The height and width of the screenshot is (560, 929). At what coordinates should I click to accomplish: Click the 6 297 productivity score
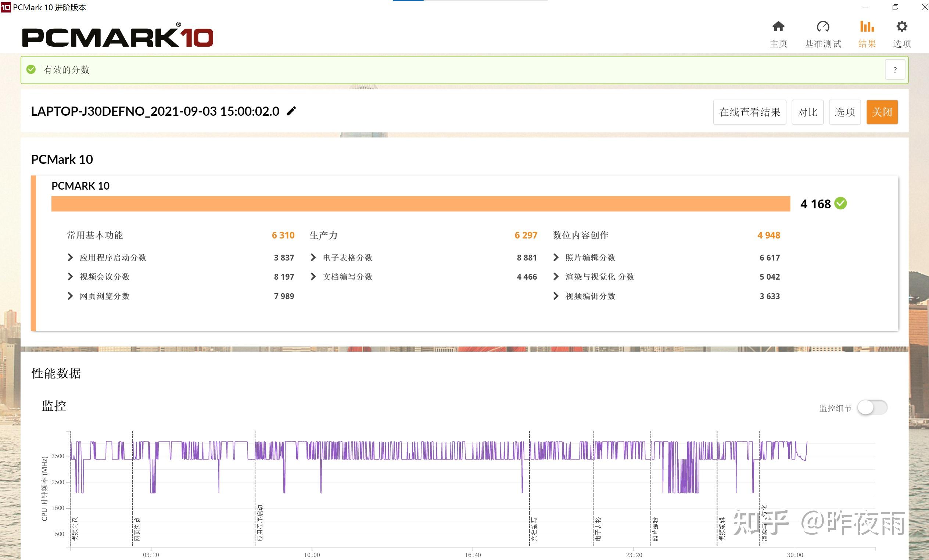click(526, 235)
